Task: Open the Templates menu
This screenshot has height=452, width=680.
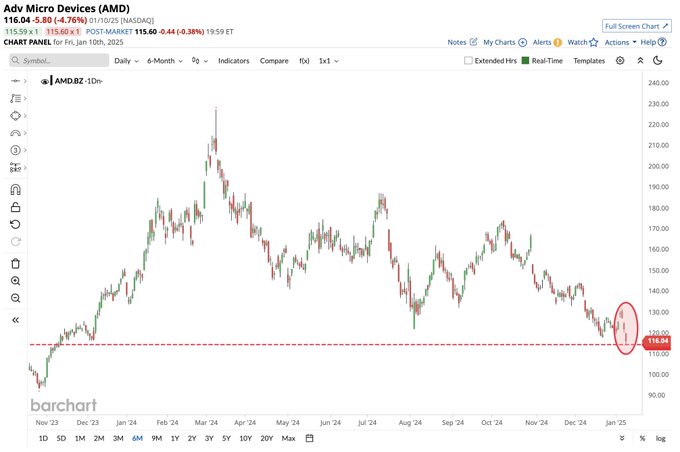Action: point(589,61)
